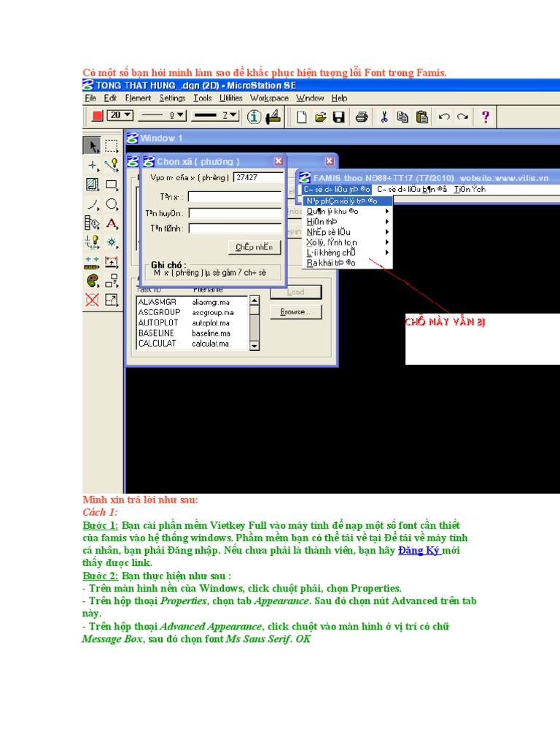560x747 pixels.
Task: Click the task list scroll-up arrow
Action: tap(254, 301)
